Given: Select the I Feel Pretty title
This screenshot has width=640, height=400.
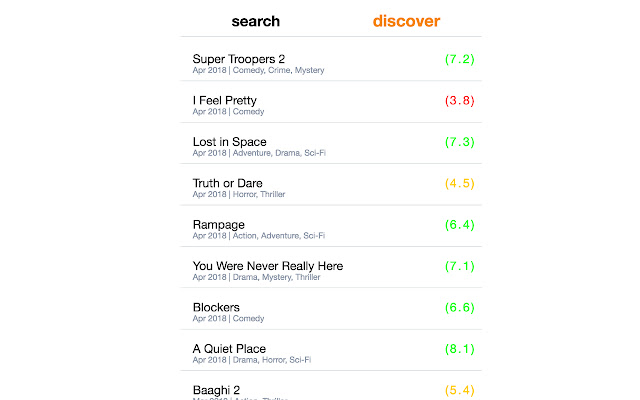Looking at the screenshot, I should [225, 100].
